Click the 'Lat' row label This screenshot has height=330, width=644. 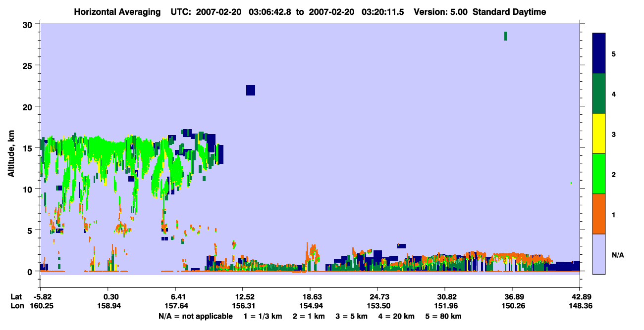click(x=16, y=297)
